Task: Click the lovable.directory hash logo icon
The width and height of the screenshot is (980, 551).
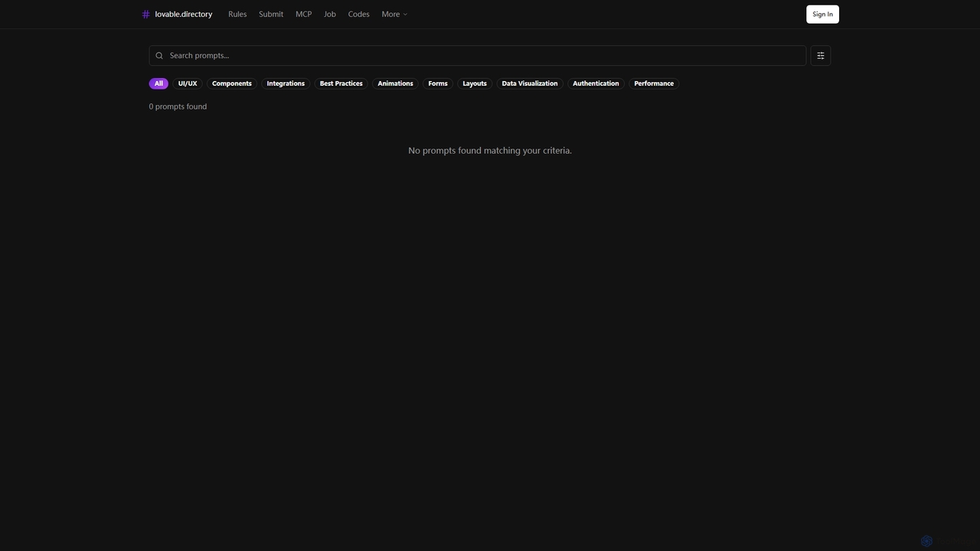Action: click(145, 15)
